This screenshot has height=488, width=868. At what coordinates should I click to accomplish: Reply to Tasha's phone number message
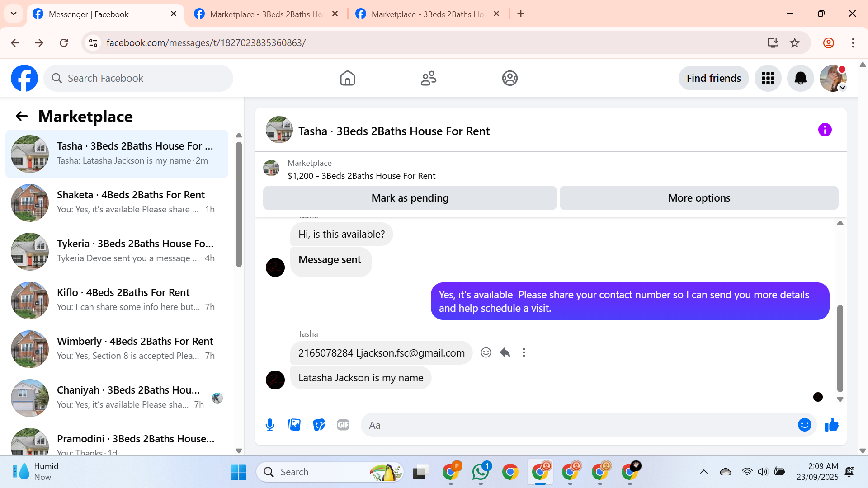(505, 352)
